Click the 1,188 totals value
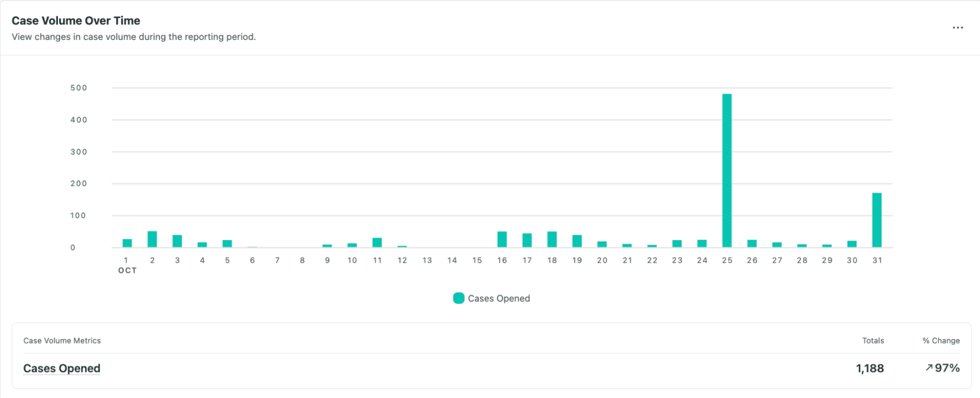This screenshot has width=980, height=398. coord(870,369)
